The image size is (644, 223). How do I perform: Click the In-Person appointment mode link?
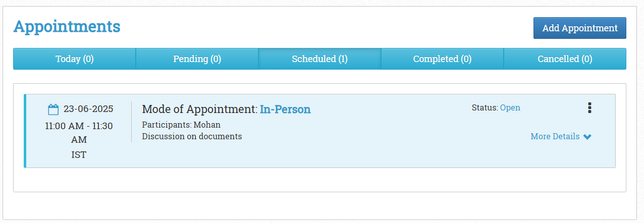point(285,109)
